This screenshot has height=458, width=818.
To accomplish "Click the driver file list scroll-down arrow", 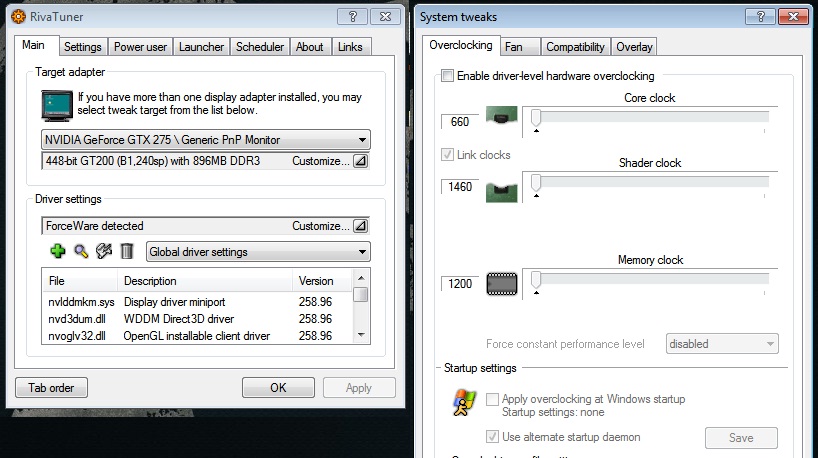I will pyautogui.click(x=360, y=335).
